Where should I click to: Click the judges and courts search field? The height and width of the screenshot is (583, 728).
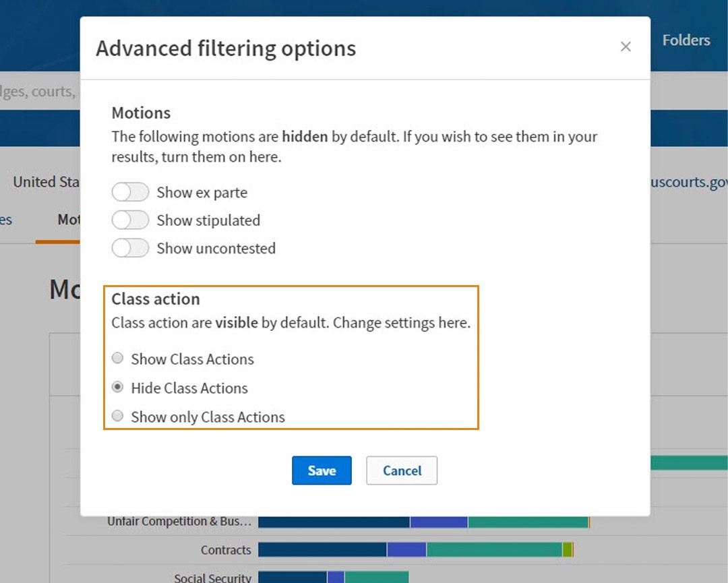(x=37, y=91)
